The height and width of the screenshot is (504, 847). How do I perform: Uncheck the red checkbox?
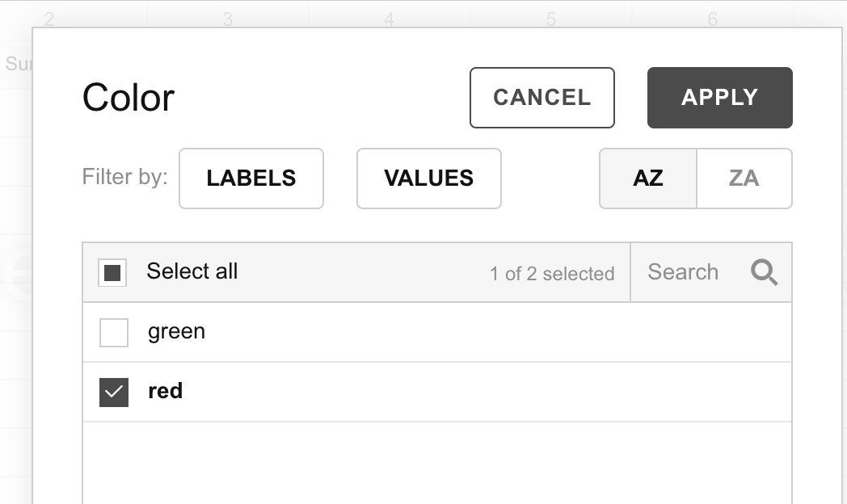pos(114,391)
